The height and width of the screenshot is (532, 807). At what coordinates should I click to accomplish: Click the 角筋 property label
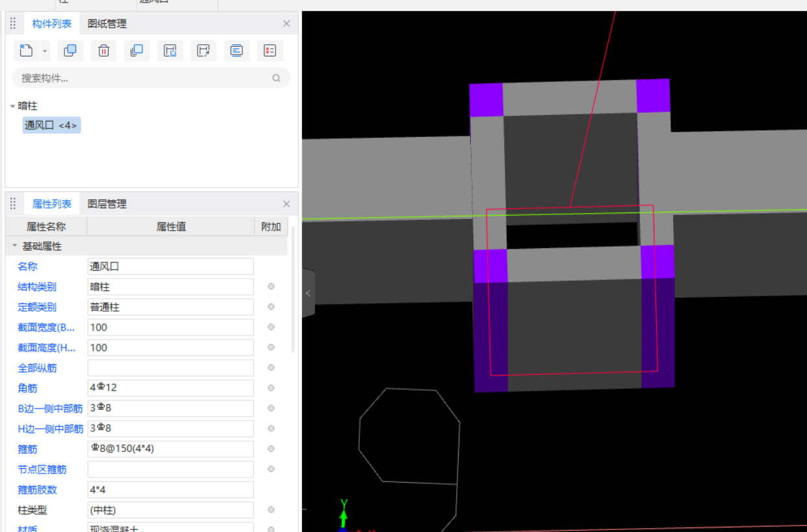(x=27, y=388)
